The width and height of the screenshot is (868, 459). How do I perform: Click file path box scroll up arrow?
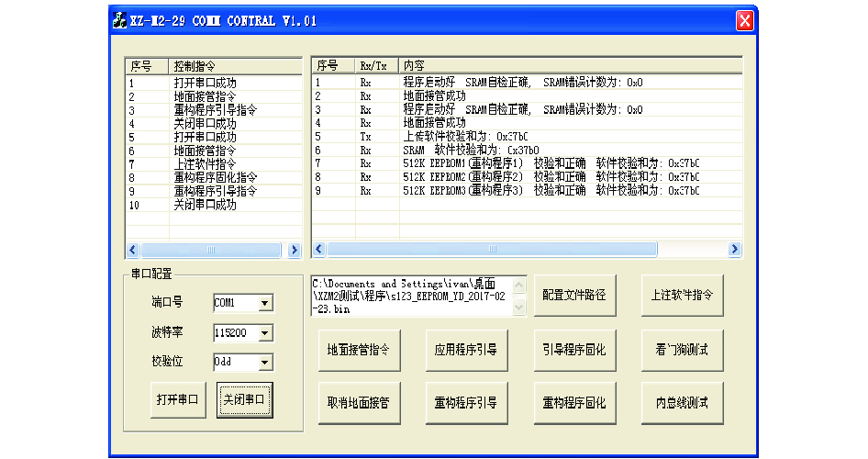pos(518,285)
